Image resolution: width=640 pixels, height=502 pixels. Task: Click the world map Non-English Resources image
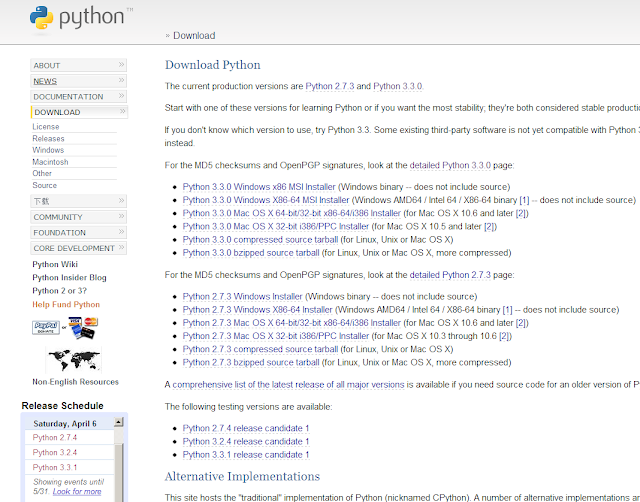coord(73,360)
